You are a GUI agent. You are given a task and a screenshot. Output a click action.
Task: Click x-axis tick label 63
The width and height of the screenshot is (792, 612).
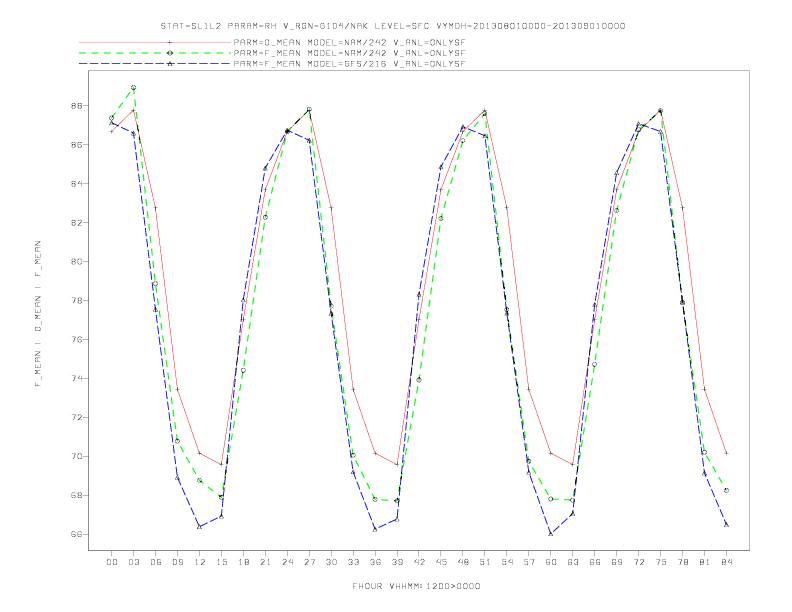(573, 562)
